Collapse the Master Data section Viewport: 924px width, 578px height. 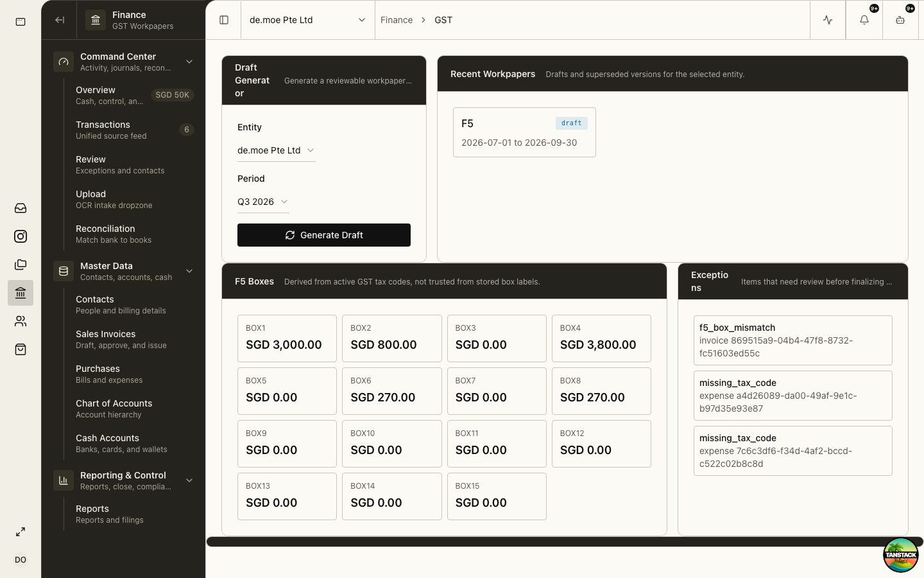(x=189, y=271)
